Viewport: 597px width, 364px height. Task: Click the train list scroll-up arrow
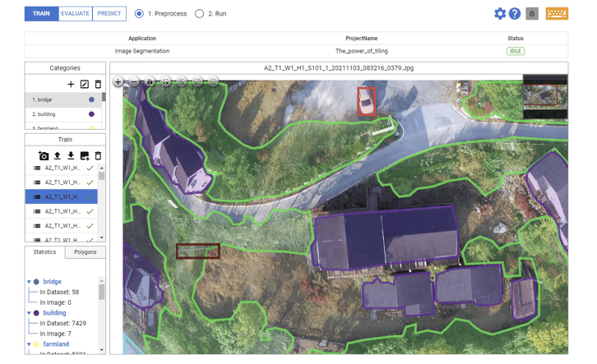click(x=102, y=168)
